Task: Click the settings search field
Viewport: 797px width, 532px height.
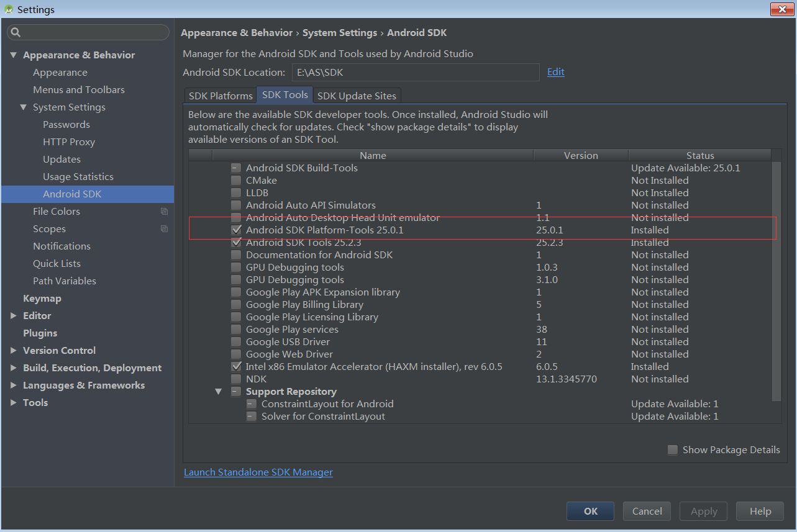Action: coord(88,32)
